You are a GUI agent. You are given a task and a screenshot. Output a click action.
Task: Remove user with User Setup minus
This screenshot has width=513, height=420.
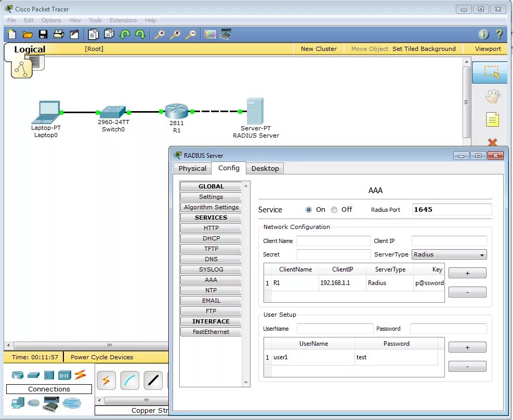click(467, 367)
